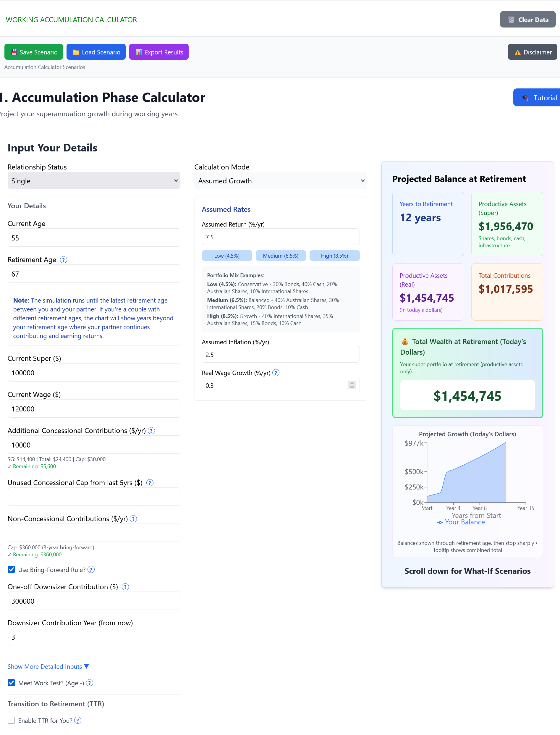The width and height of the screenshot is (560, 735).
Task: Disable the Meet Work Test checkbox
Action: coord(11,683)
